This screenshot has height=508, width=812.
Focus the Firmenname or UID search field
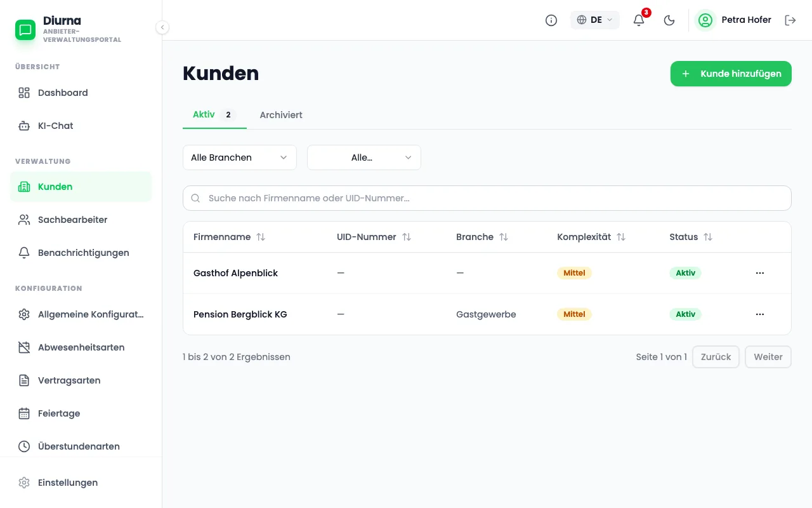[x=487, y=198]
